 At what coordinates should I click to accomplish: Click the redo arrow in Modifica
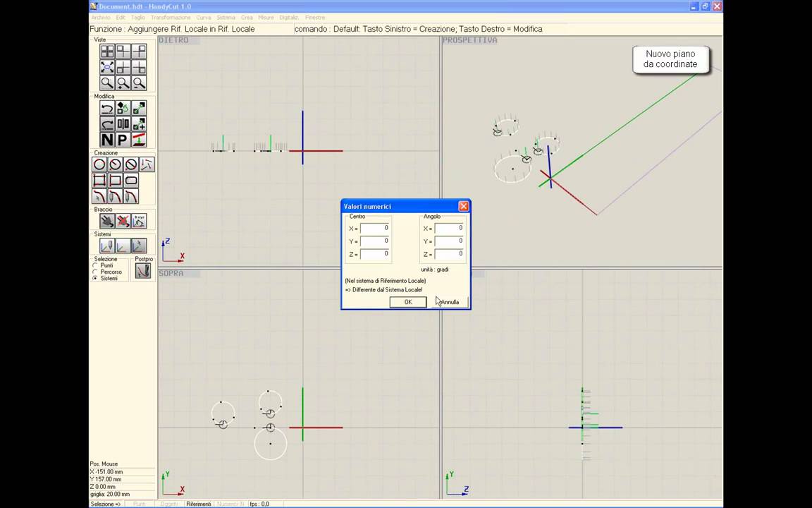[x=107, y=124]
